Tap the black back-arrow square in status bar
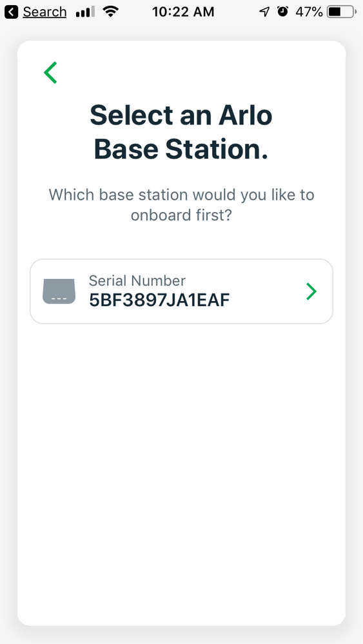363x644 pixels. pyautogui.click(x=12, y=12)
